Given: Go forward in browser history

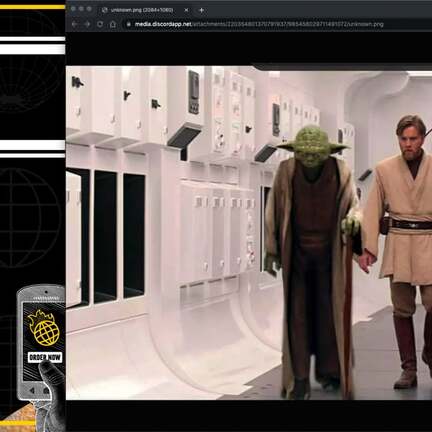Looking at the screenshot, I should coord(87,24).
